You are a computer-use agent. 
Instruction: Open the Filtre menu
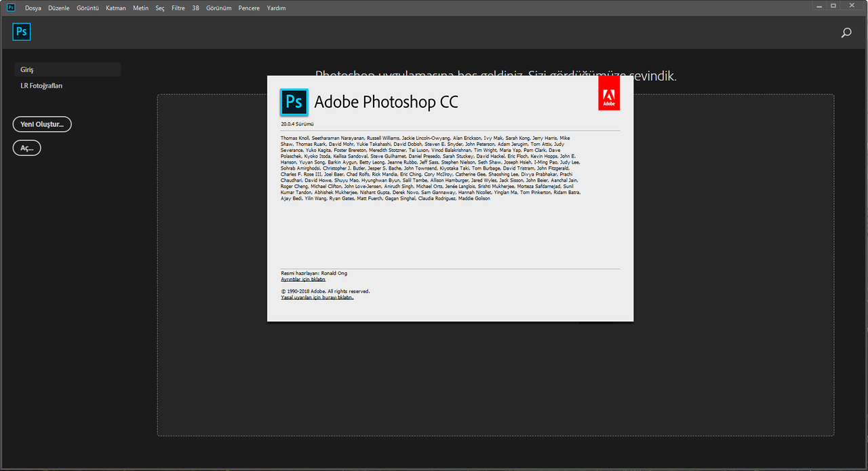click(x=178, y=8)
